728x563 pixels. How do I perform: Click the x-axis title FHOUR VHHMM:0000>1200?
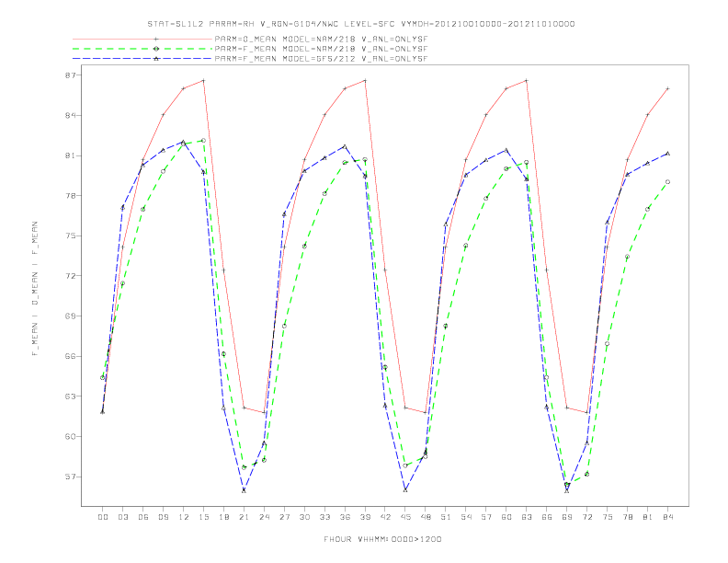click(382, 539)
